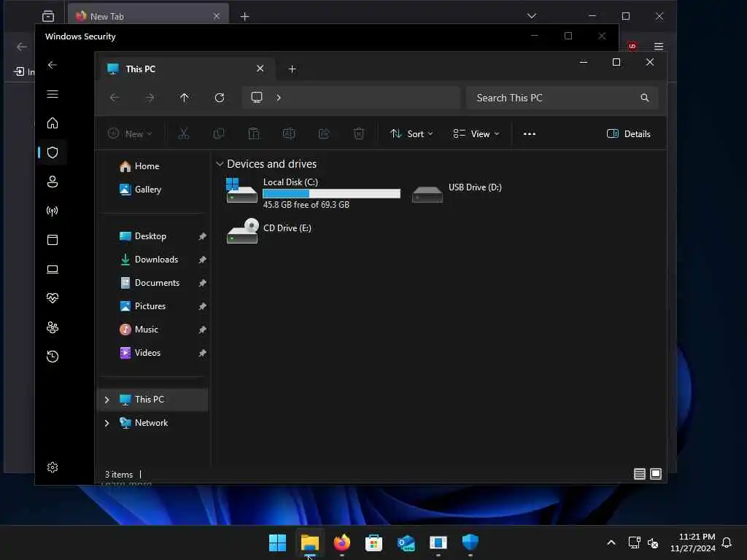Click the File Explorer forward arrow
This screenshot has width=747, height=560.
[x=150, y=98]
